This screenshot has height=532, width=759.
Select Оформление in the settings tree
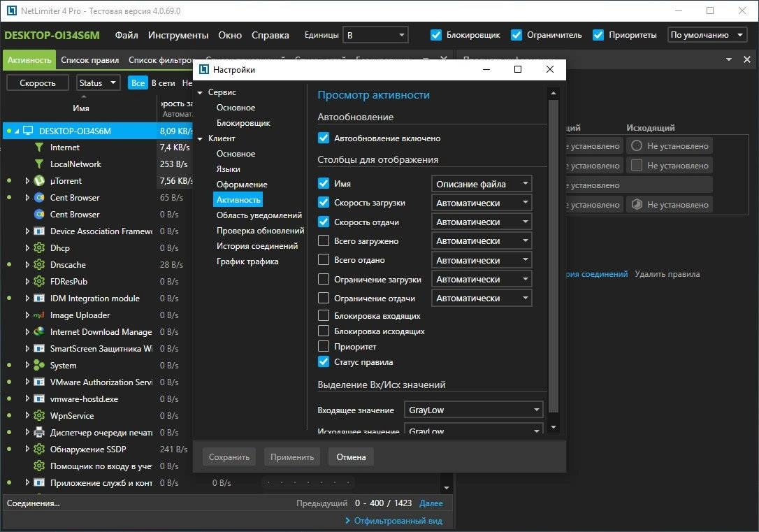tap(242, 185)
